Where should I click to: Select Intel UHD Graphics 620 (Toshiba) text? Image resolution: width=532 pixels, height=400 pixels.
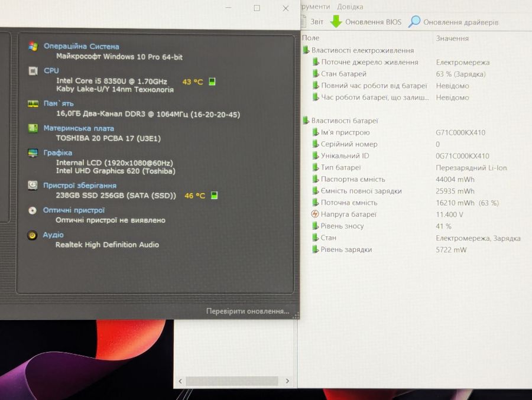(116, 171)
